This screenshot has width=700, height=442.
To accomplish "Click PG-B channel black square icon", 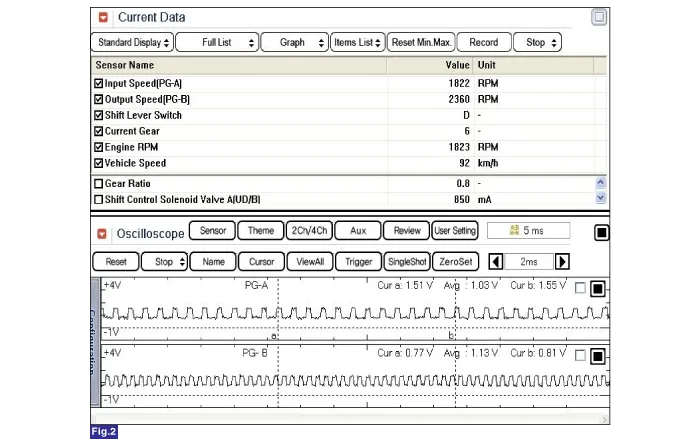I will [x=597, y=356].
